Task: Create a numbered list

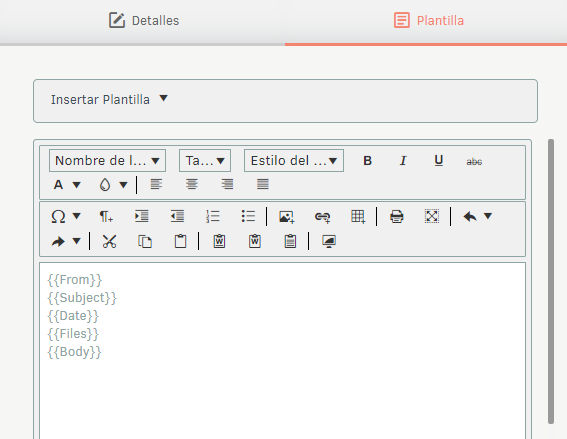Action: [x=213, y=217]
